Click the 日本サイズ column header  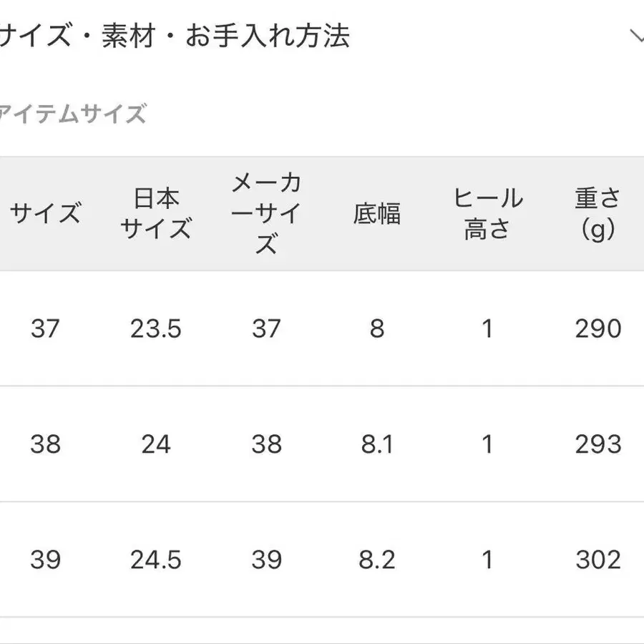point(156,212)
